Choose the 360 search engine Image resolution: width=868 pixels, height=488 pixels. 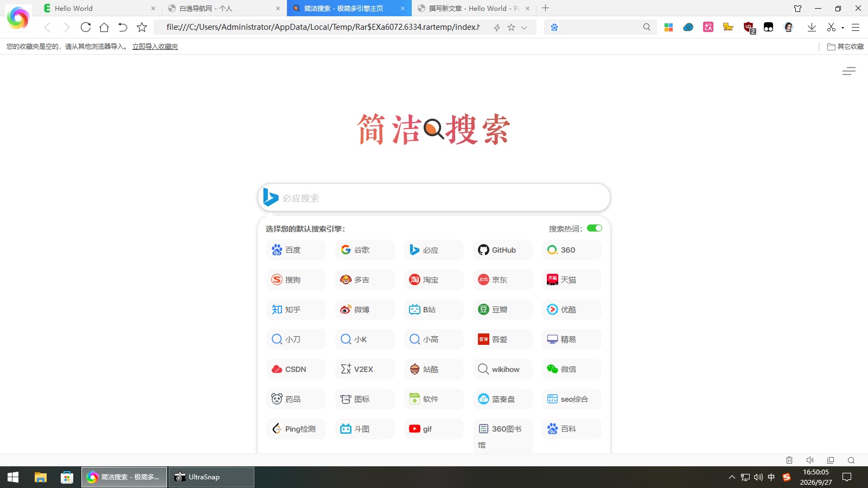coord(571,250)
